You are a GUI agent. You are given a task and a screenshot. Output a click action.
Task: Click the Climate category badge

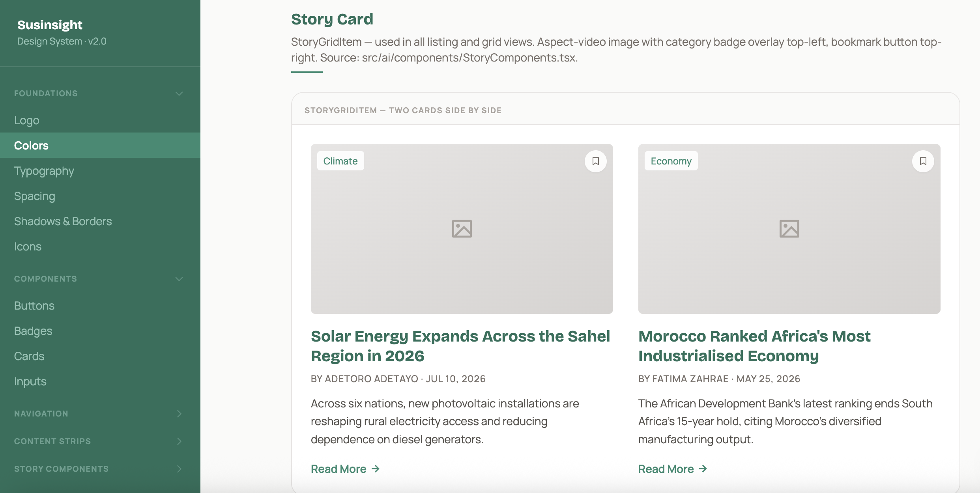click(340, 161)
